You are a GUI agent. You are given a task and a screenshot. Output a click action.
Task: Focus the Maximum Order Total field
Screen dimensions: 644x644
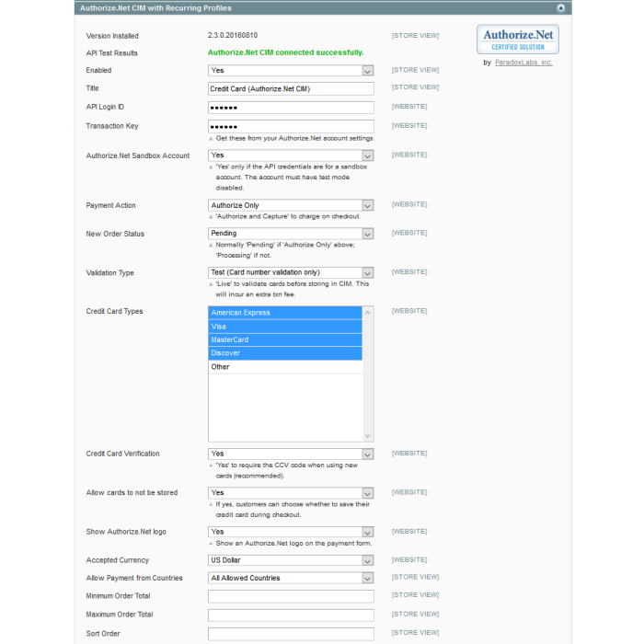(291, 615)
